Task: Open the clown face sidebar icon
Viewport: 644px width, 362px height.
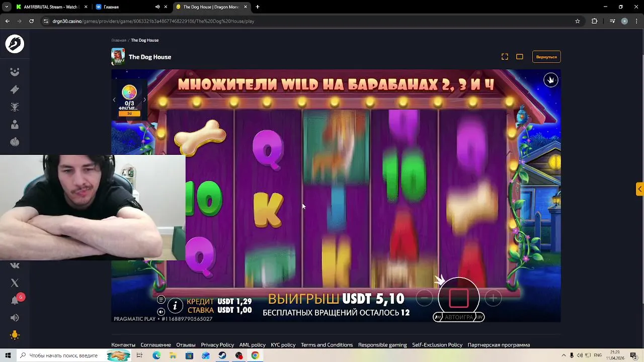Action: tap(15, 72)
